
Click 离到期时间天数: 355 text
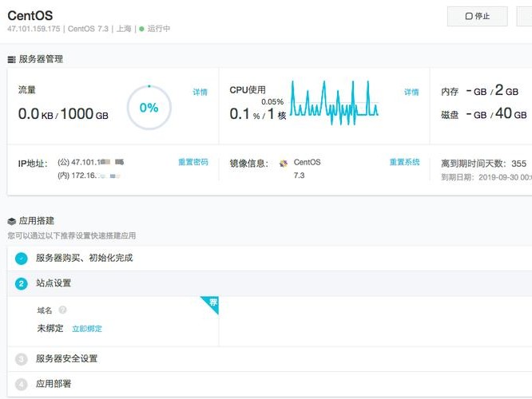(x=484, y=164)
